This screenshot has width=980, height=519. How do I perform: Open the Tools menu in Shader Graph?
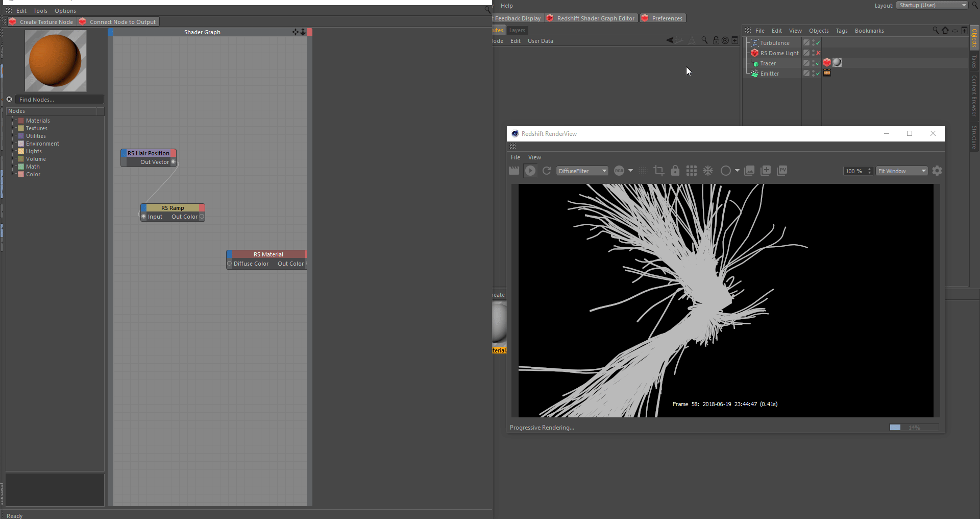(x=40, y=11)
